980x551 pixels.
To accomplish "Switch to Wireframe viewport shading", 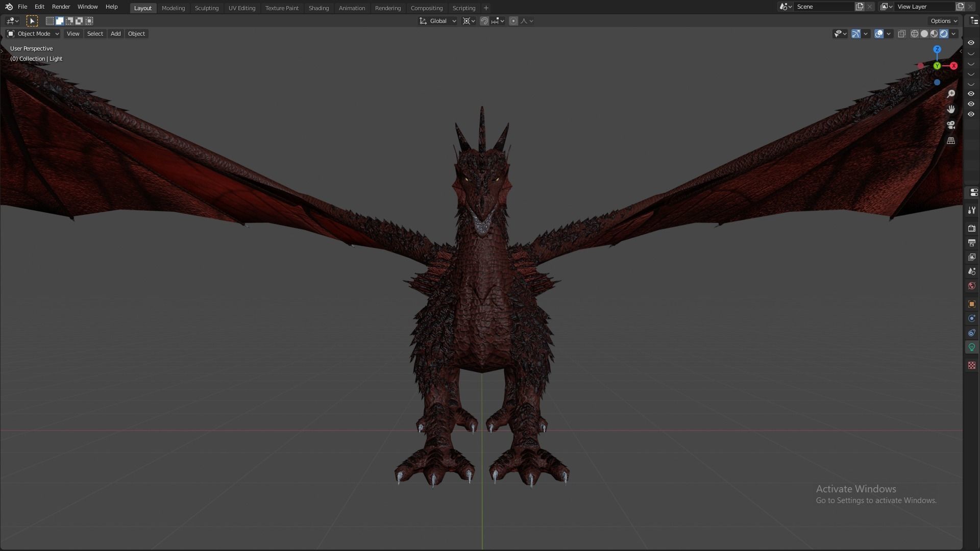I will [x=915, y=34].
